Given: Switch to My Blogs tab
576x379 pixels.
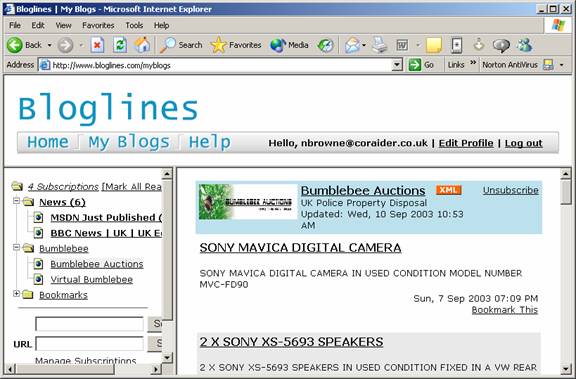Looking at the screenshot, I should coord(129,142).
